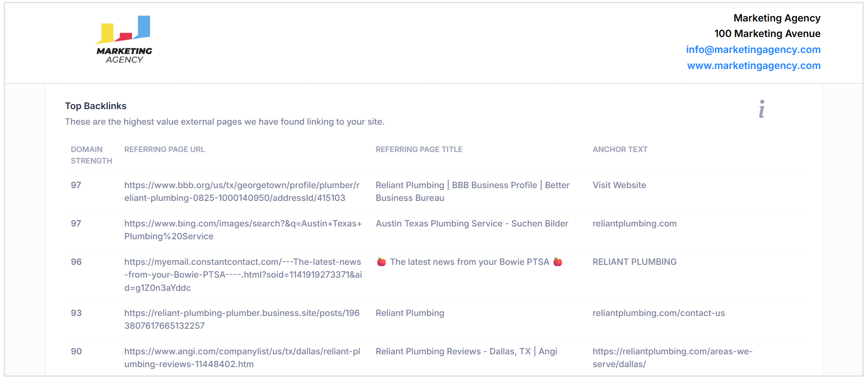This screenshot has width=868, height=379.
Task: Click the Referring Page Title column header
Action: [x=419, y=149]
